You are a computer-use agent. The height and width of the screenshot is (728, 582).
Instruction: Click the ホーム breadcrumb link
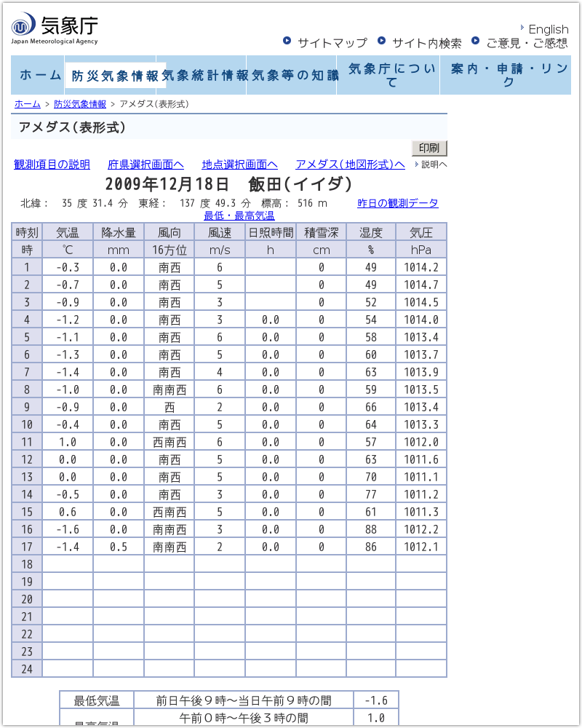28,104
